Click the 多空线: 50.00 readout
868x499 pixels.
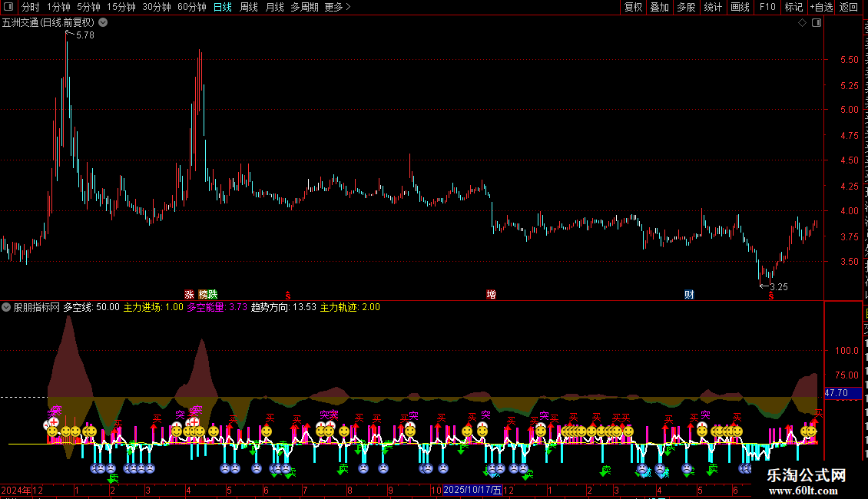pyautogui.click(x=91, y=307)
